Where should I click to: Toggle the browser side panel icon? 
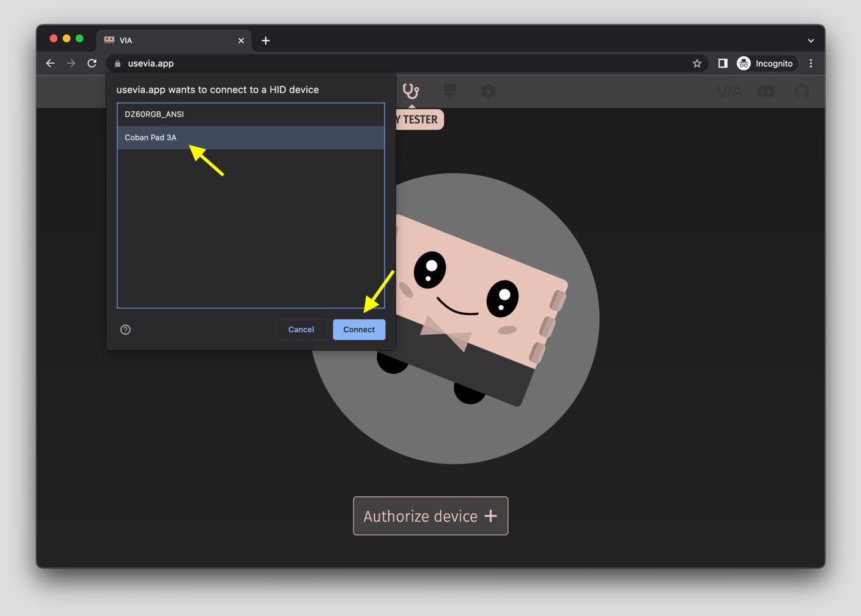tap(723, 63)
